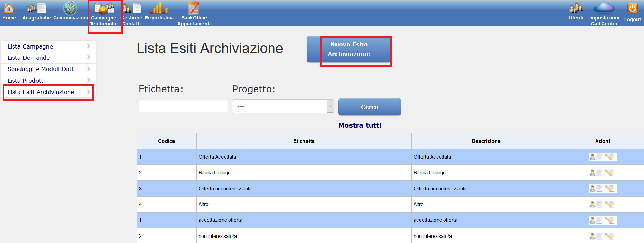The width and height of the screenshot is (644, 243).
Task: Open Campagne Telefoniche from the top bar
Action: (104, 14)
